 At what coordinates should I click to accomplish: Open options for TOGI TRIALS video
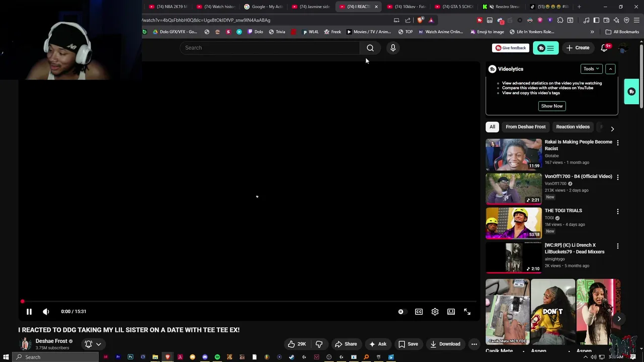click(x=618, y=212)
